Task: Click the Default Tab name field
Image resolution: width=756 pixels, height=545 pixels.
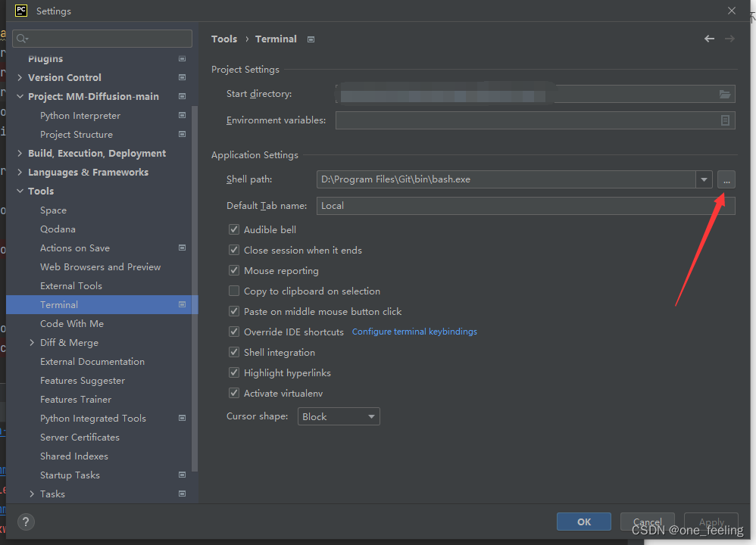Action: [526, 206]
